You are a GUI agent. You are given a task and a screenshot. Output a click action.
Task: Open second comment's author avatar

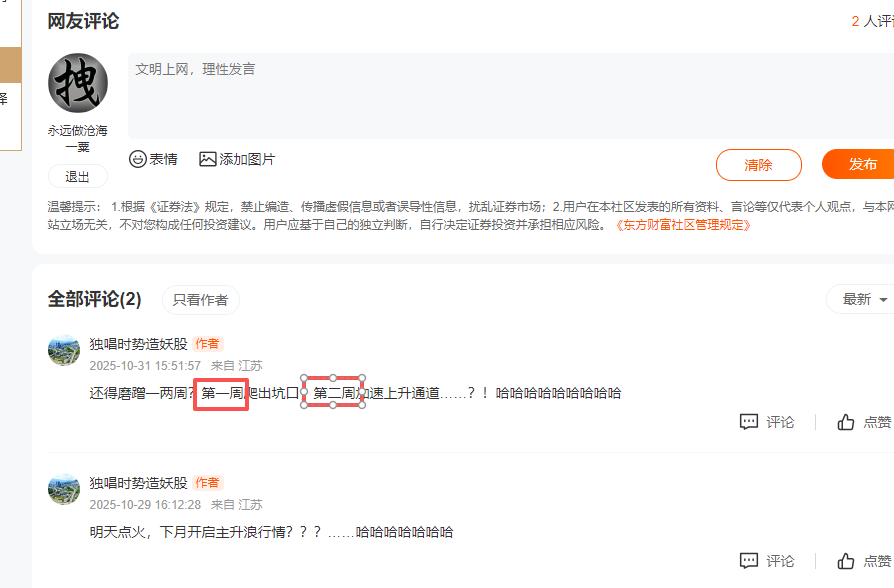click(x=64, y=489)
